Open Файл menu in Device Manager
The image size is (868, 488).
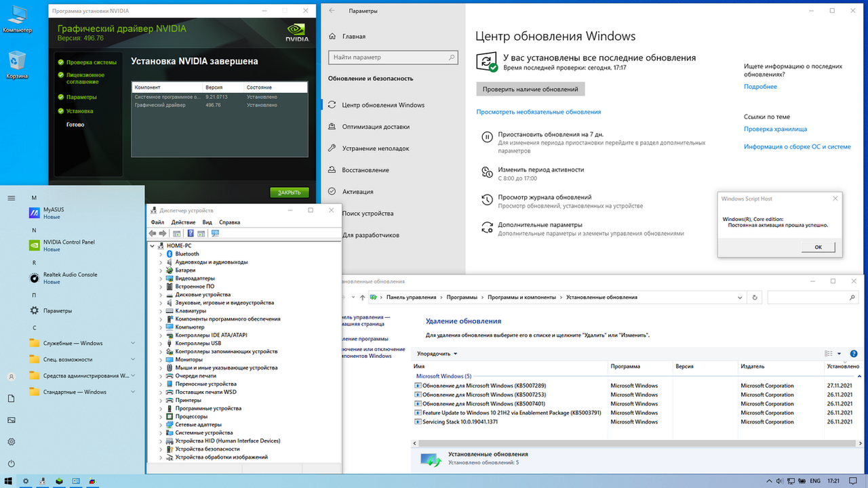pos(157,222)
